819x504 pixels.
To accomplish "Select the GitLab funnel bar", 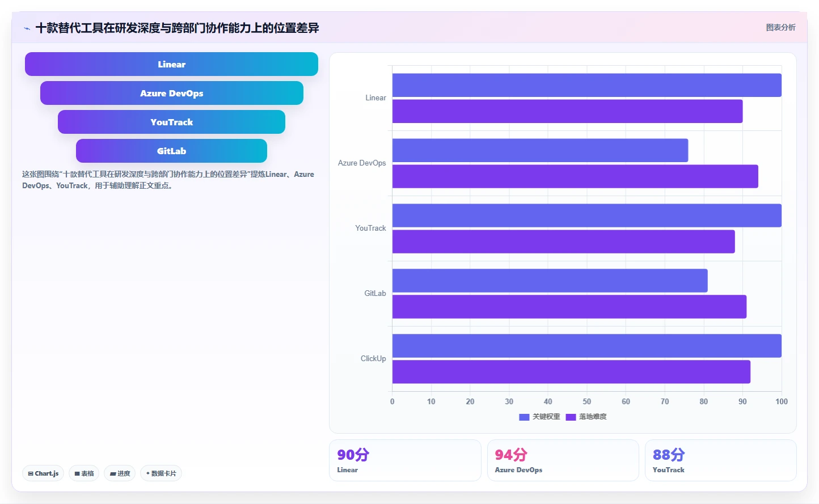I will tap(171, 151).
